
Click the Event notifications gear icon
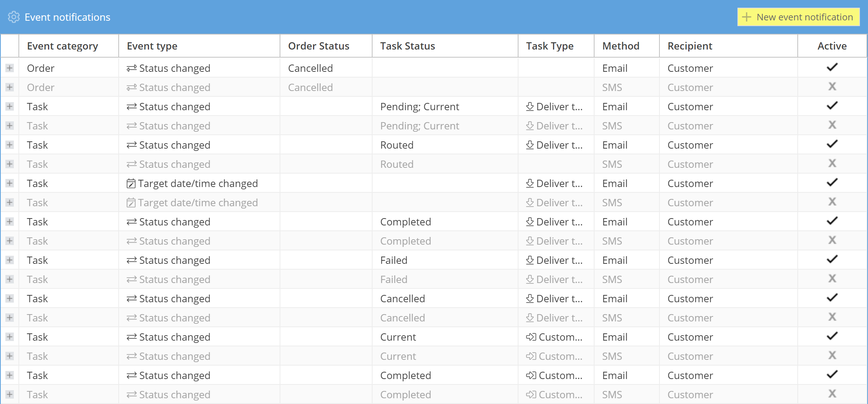(x=14, y=17)
